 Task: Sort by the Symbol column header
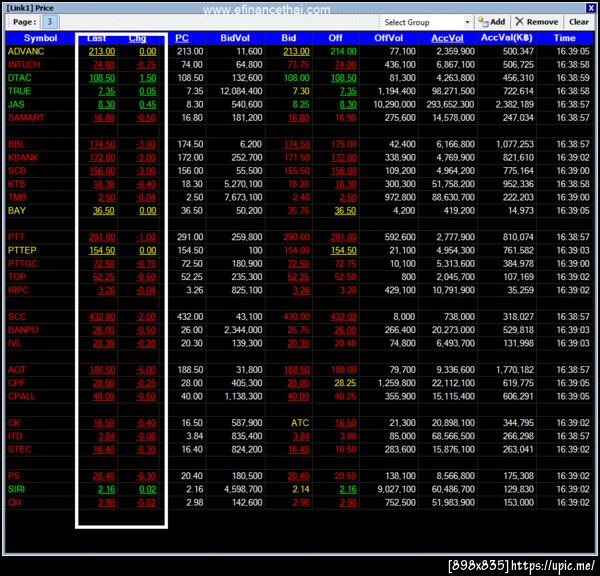(x=40, y=38)
